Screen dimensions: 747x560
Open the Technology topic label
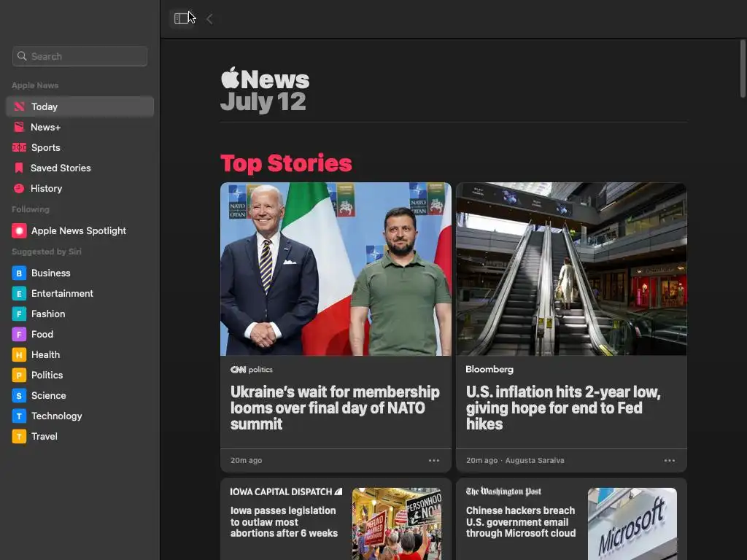point(57,416)
